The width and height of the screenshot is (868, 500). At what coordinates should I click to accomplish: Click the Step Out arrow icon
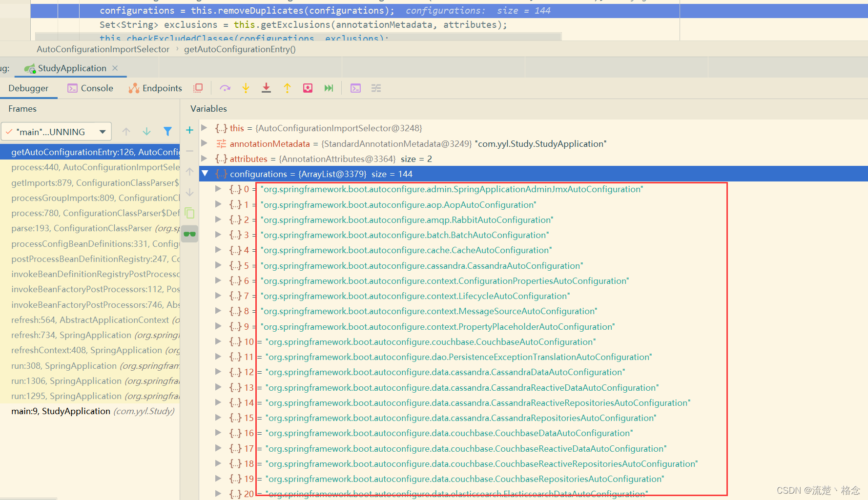pyautogui.click(x=287, y=88)
